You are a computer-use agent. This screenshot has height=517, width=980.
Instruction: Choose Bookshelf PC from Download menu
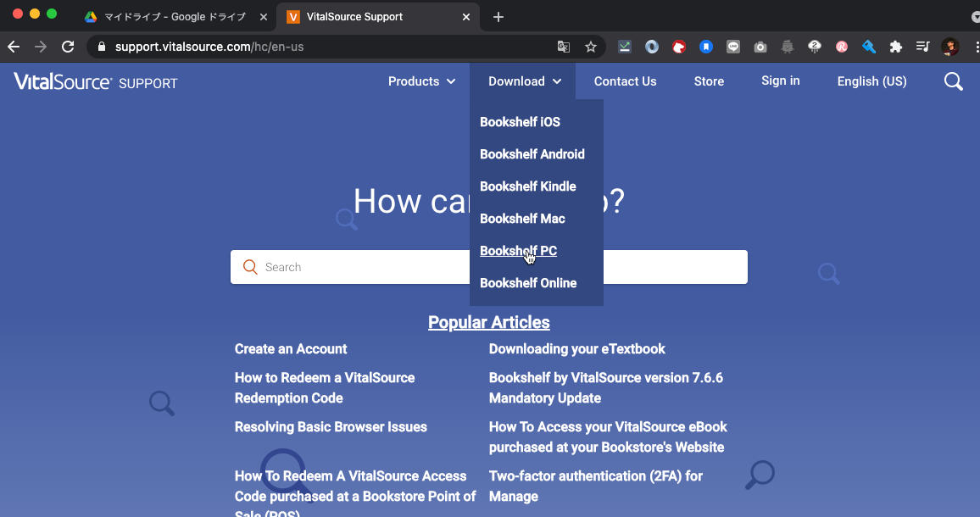coord(518,251)
